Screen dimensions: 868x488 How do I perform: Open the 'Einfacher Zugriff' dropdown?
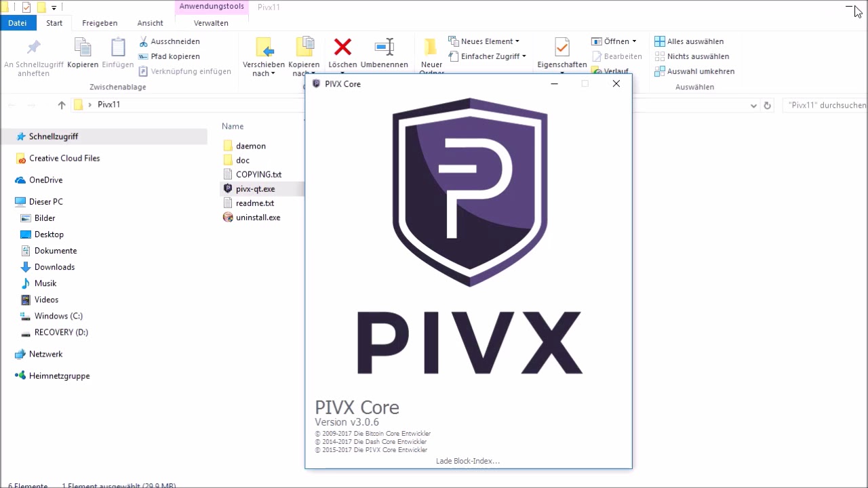point(488,56)
